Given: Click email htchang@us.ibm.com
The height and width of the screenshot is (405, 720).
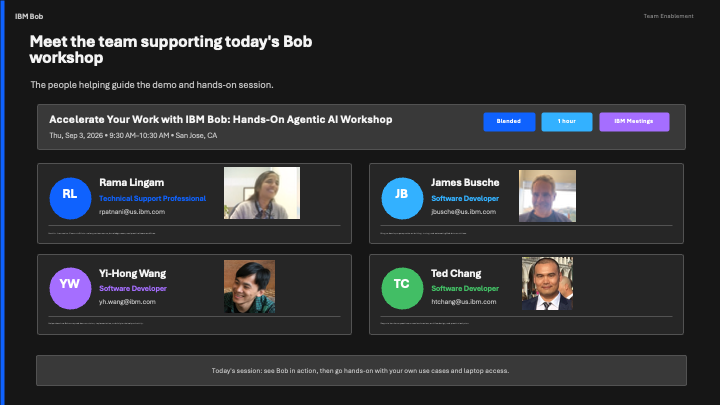Looking at the screenshot, I should (x=463, y=302).
